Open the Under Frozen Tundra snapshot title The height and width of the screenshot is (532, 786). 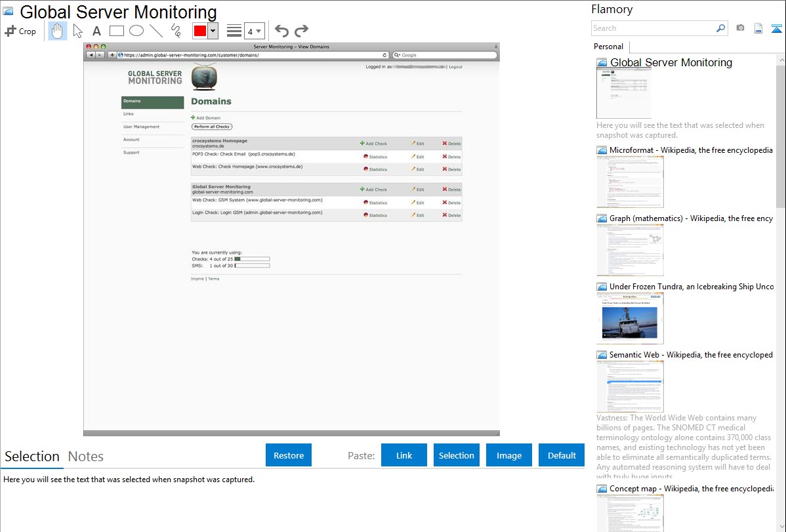692,286
